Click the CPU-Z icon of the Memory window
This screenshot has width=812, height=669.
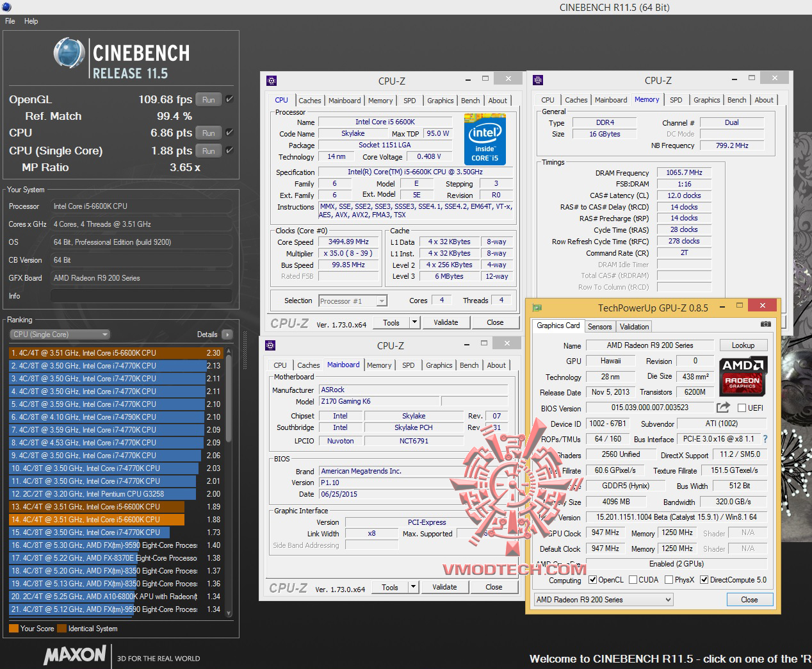537,80
